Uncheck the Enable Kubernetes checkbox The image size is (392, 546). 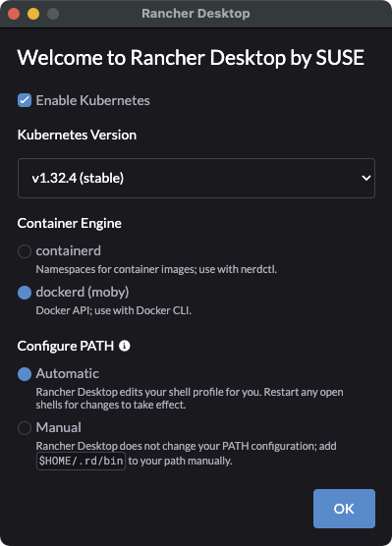[25, 100]
